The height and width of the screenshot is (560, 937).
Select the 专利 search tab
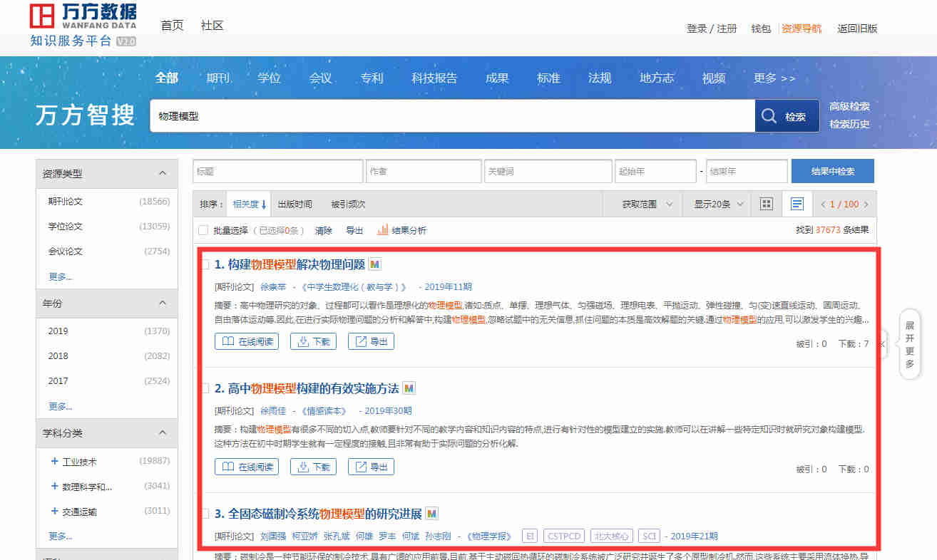click(x=372, y=78)
